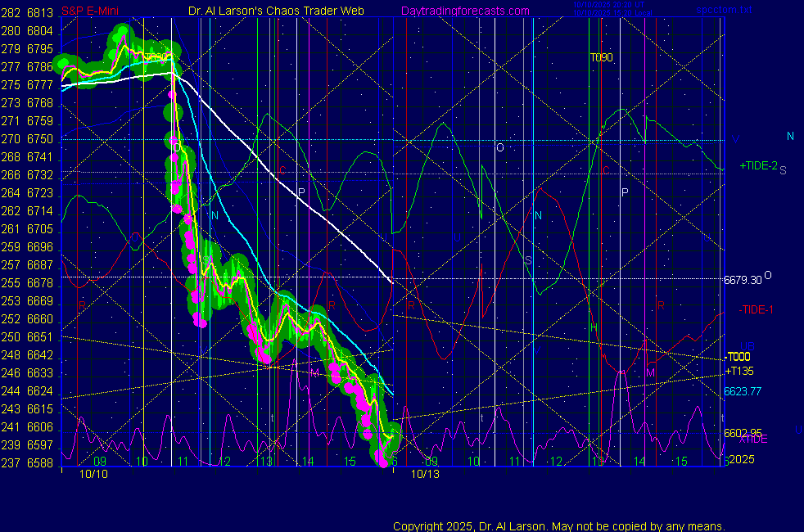This screenshot has height=532, width=804.
Task: Click the 6679.30 price level label
Action: point(743,279)
